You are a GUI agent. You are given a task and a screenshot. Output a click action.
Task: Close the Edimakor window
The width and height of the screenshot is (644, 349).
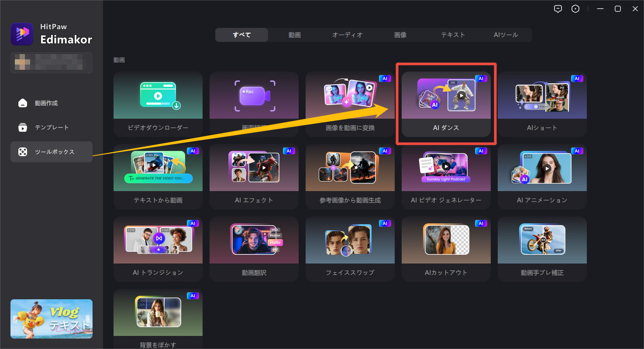[x=635, y=9]
